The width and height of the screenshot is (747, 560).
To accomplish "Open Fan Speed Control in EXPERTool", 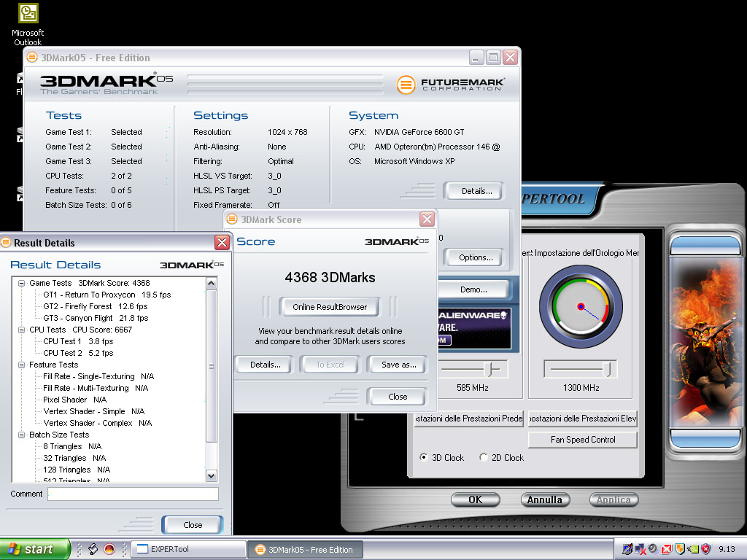I will (x=583, y=440).
